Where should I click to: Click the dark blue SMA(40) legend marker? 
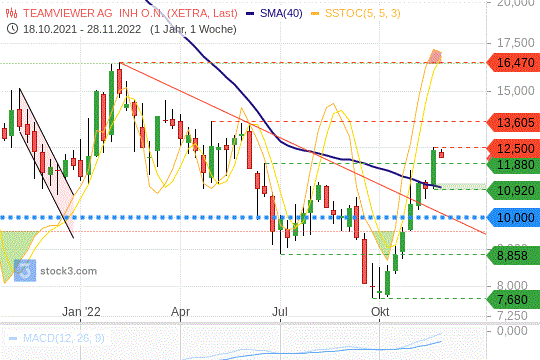point(250,14)
